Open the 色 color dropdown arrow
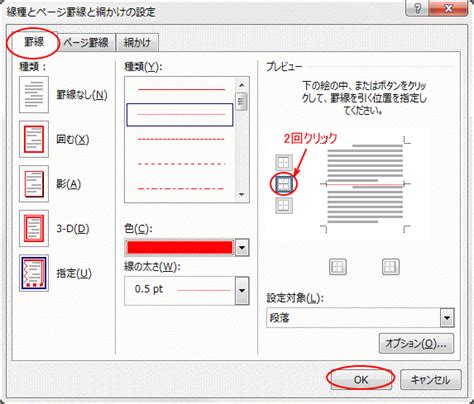The image size is (474, 404). tap(242, 248)
